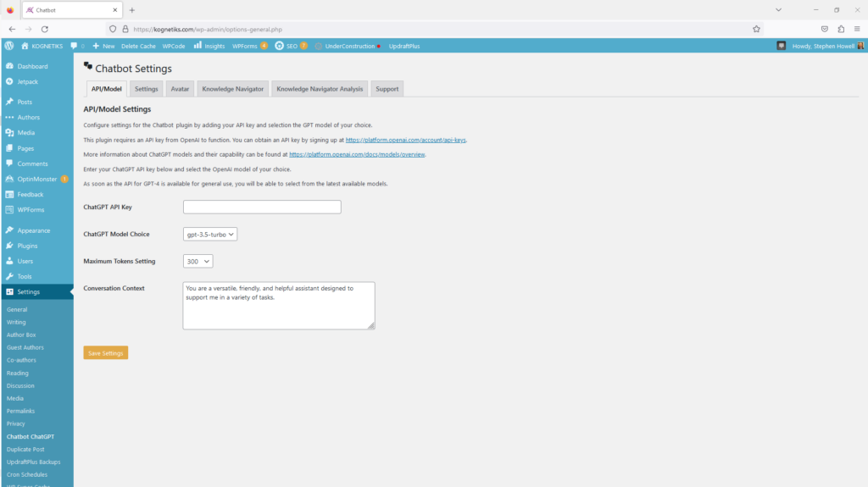This screenshot has width=868, height=487.
Task: Click the Save Settings button
Action: (106, 353)
